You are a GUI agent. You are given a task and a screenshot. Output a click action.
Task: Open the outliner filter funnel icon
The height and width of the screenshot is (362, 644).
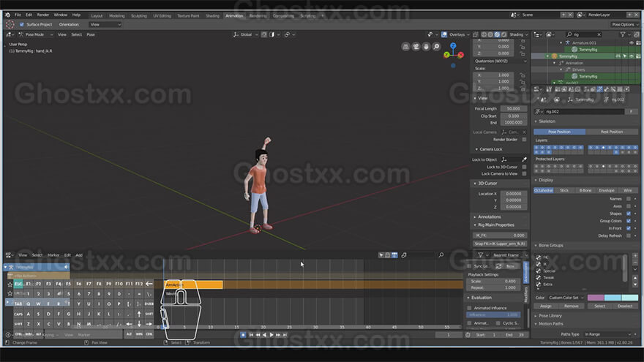click(623, 35)
